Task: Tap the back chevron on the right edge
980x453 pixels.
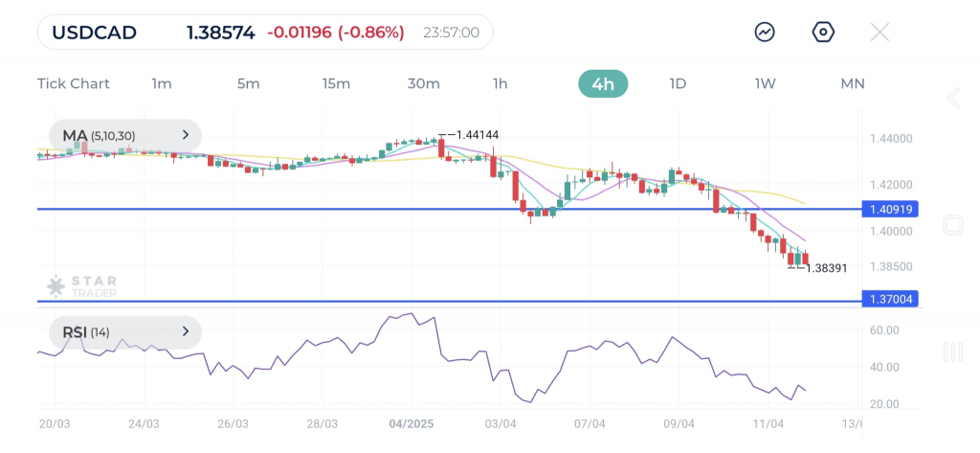Action: click(x=952, y=99)
